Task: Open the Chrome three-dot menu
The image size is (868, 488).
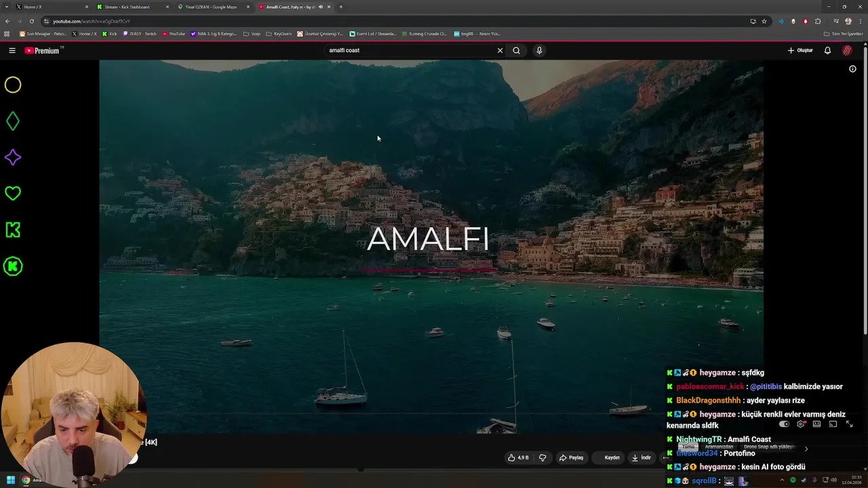Action: coord(860,21)
